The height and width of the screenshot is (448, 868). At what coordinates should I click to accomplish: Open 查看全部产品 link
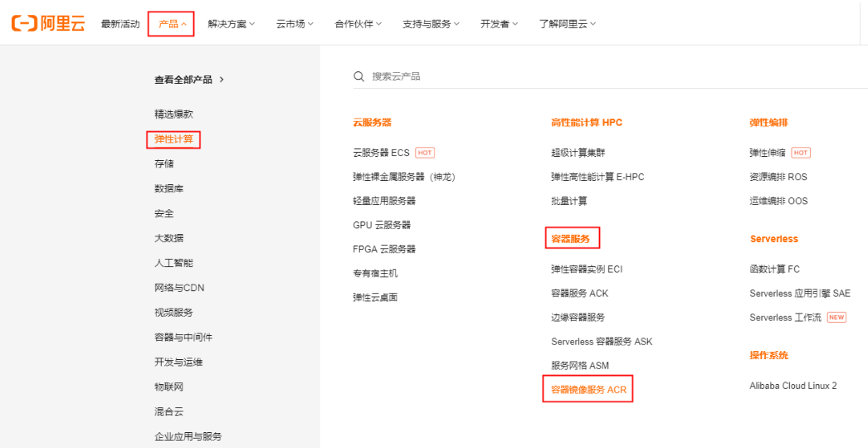pos(188,80)
